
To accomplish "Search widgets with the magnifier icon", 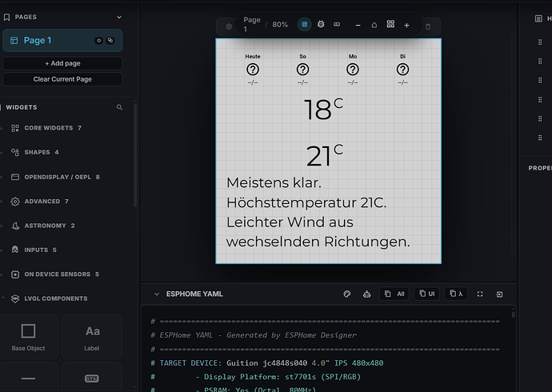I will 119,107.
